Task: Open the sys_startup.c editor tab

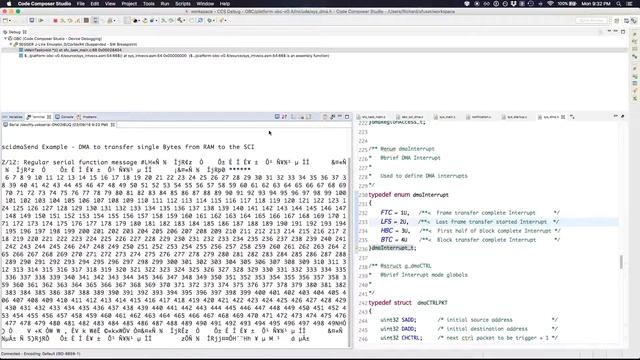Action: click(514, 117)
